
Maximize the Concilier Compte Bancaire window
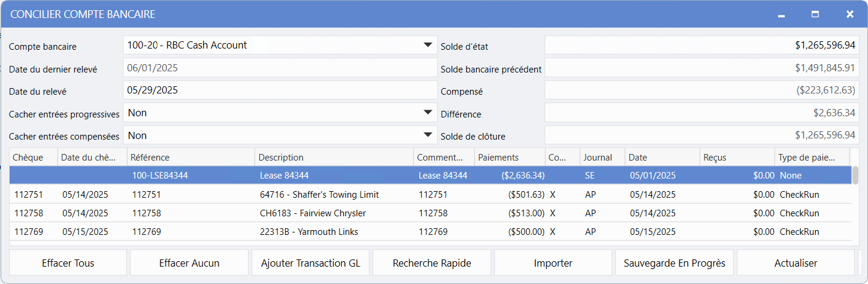click(x=815, y=14)
